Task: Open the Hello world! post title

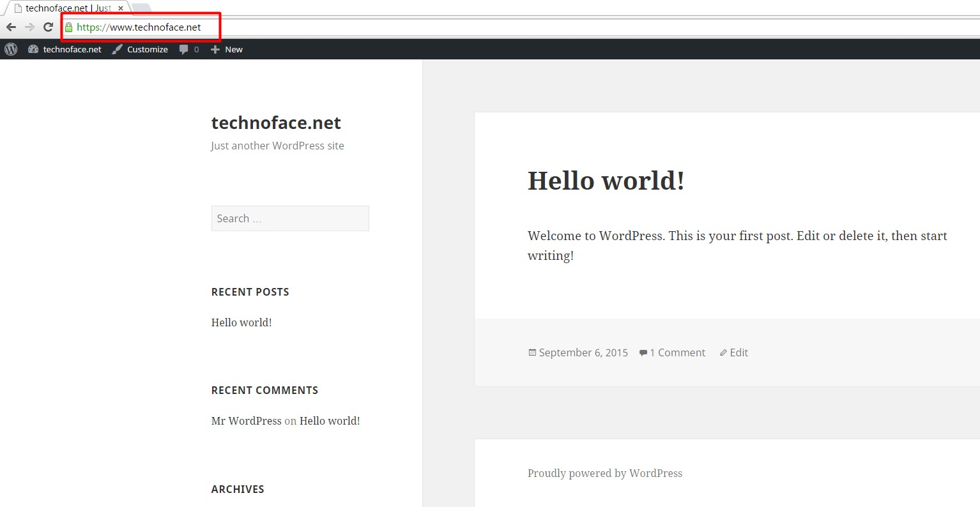Action: click(x=606, y=181)
